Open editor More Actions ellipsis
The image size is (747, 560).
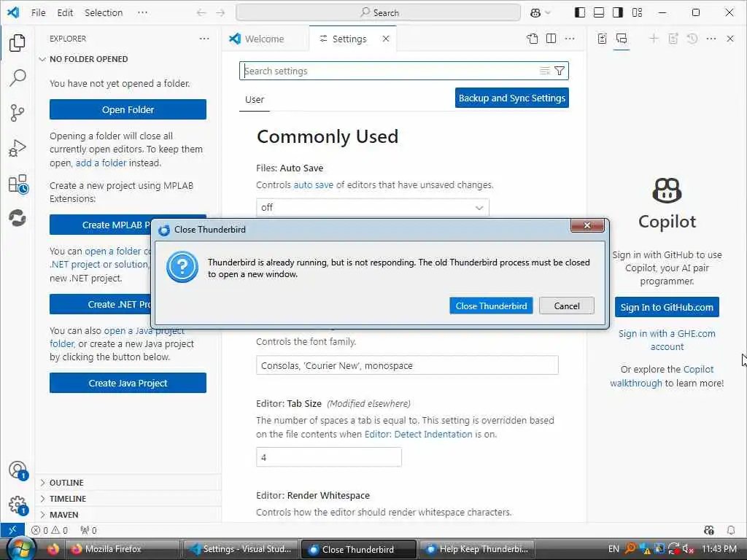pos(570,39)
